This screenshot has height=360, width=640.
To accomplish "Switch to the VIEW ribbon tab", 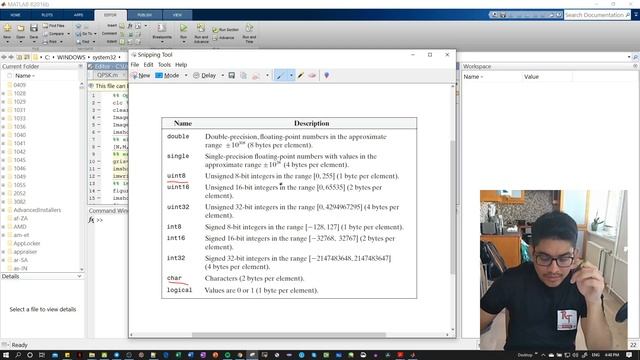I will click(177, 15).
